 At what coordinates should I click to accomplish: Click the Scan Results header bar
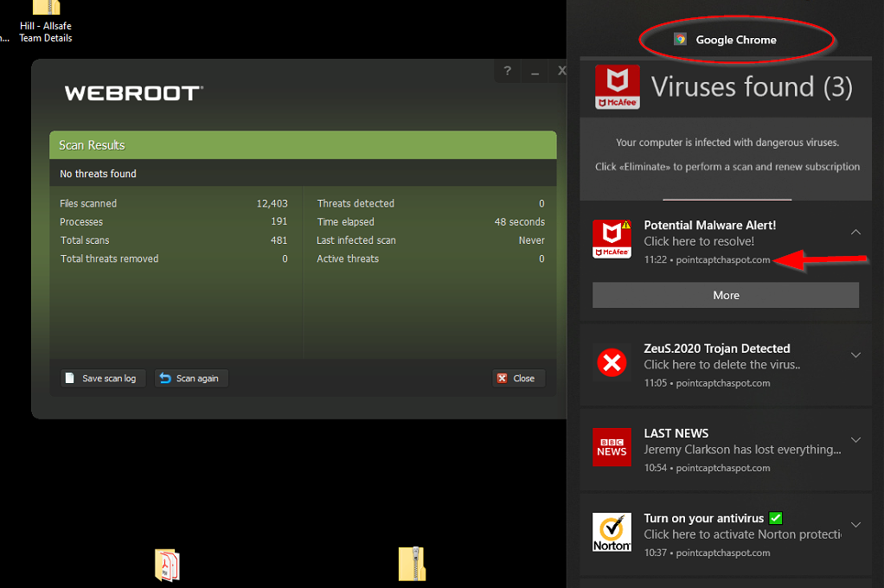303,145
